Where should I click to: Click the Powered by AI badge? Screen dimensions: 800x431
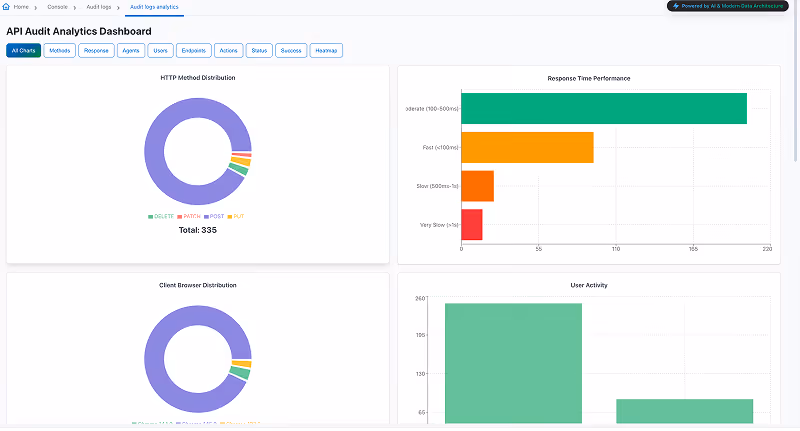click(x=728, y=6)
